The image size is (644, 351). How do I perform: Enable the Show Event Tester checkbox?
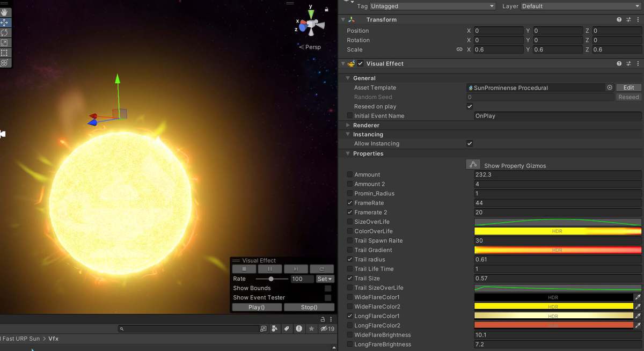pos(328,297)
